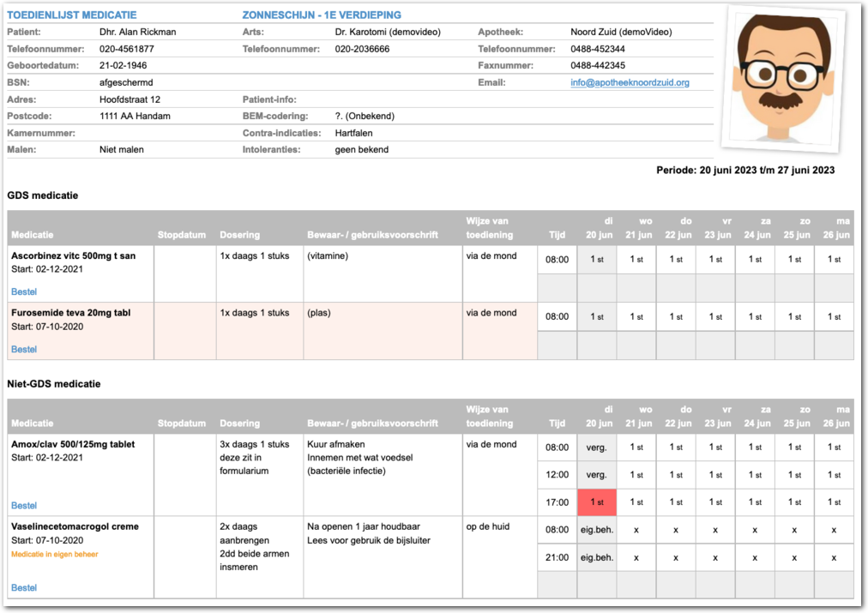Order Furosemide teva via its Bestel link

pyautogui.click(x=24, y=350)
